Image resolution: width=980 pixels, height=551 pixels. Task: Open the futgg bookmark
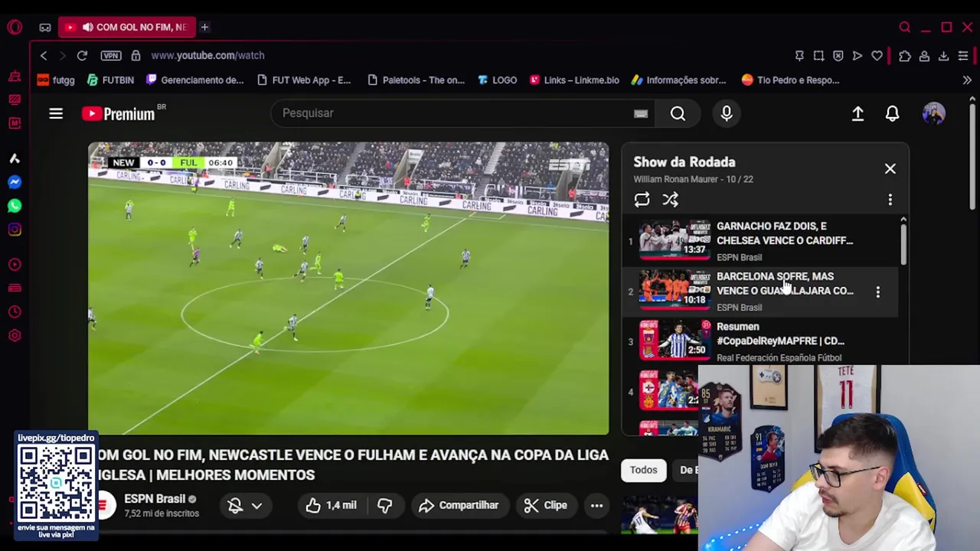56,80
